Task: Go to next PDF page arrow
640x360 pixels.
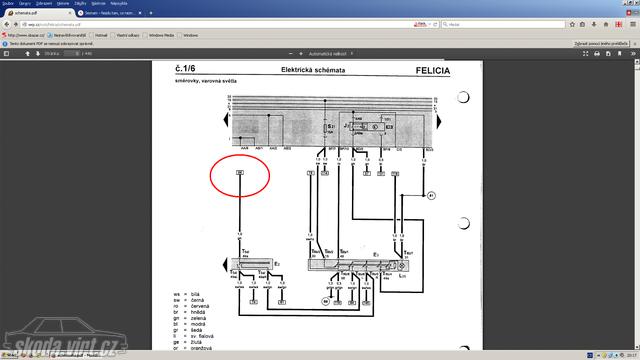Action: tap(38, 53)
